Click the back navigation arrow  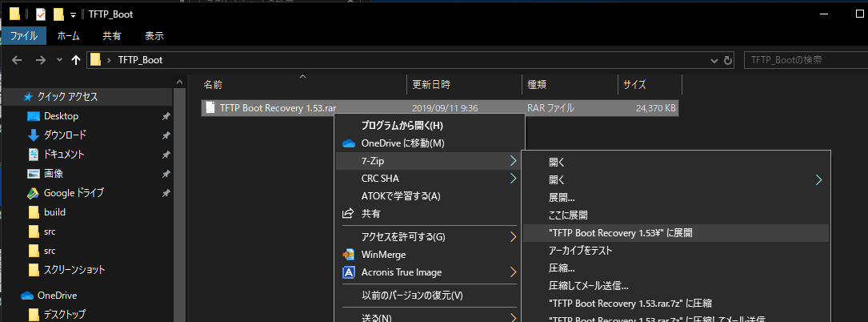tap(17, 60)
